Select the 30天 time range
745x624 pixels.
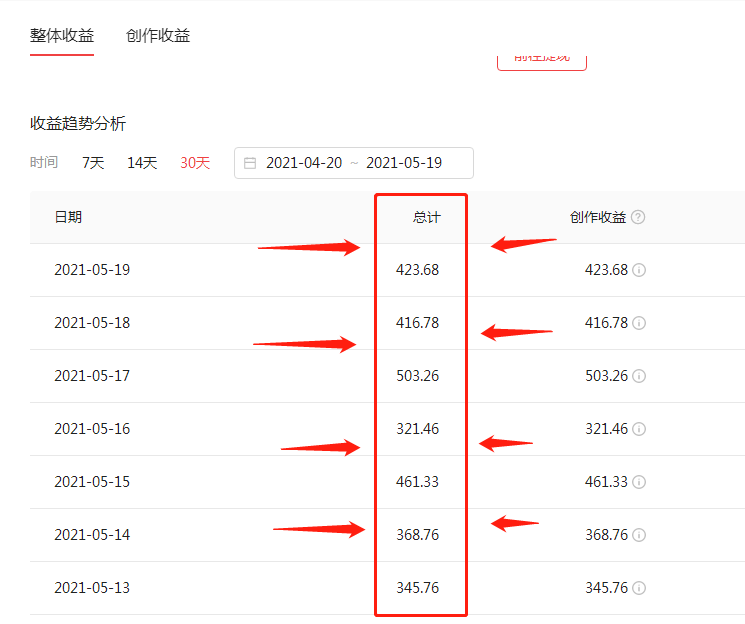coord(195,163)
